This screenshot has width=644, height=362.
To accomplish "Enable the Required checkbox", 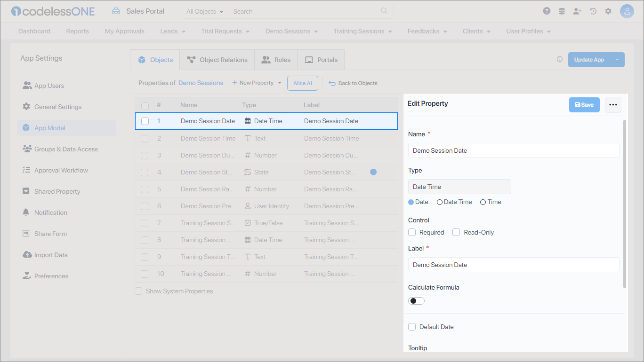I will 412,232.
